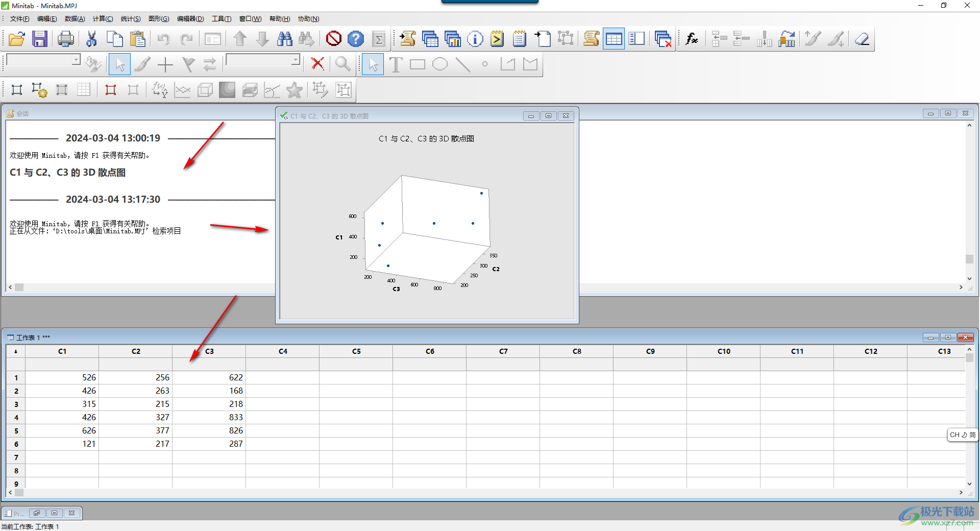Copy with the two-pages icon
The image size is (980, 531).
coord(115,39)
